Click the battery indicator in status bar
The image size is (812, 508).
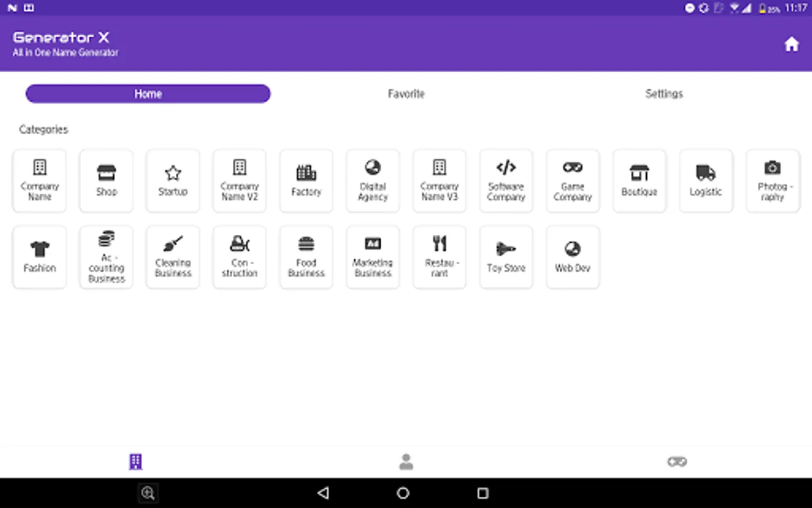[769, 8]
